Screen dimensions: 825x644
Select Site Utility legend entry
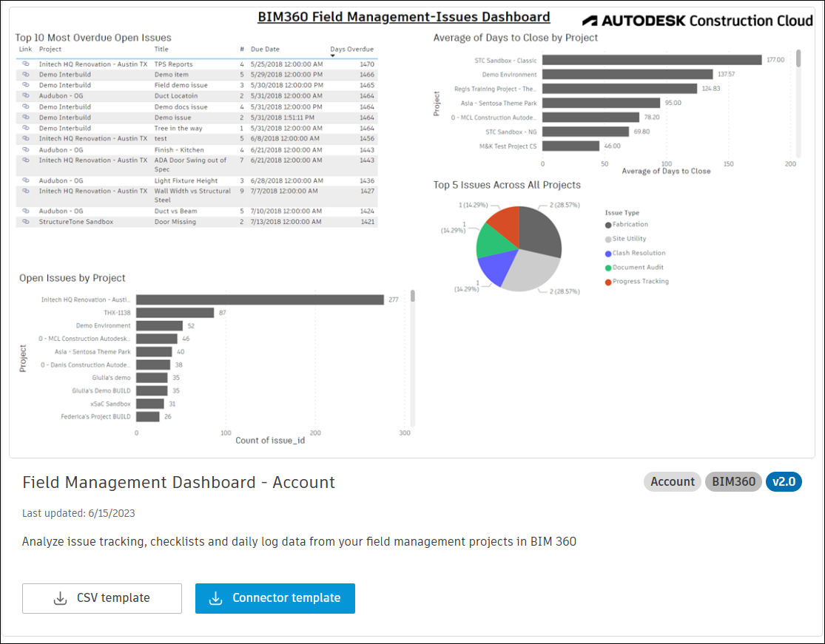pyautogui.click(x=625, y=239)
